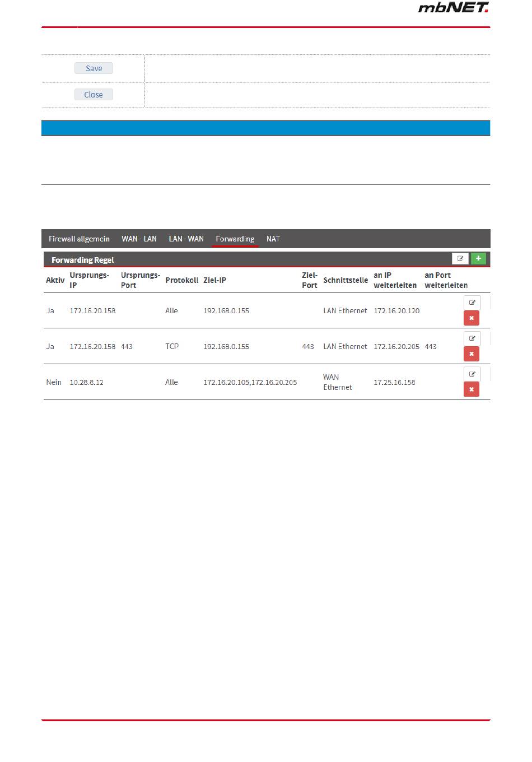
Task: Click the mbNET logo
Action: [x=453, y=7]
